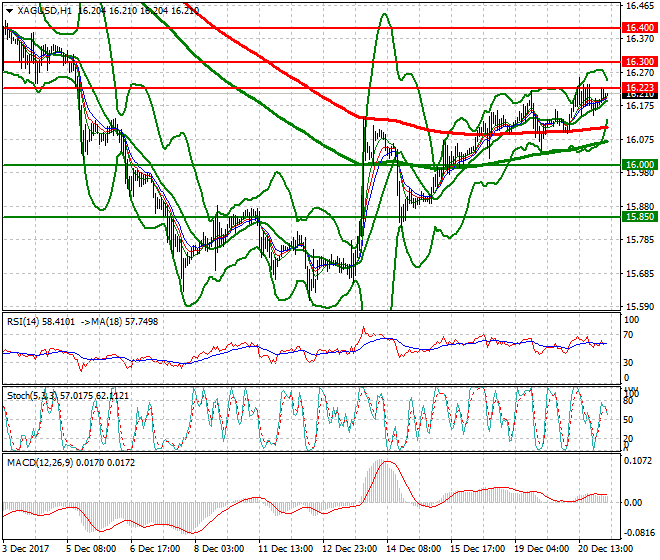Click the 3 Dec 2017 date label
Viewport: 660px width, 560px height.
click(x=26, y=549)
